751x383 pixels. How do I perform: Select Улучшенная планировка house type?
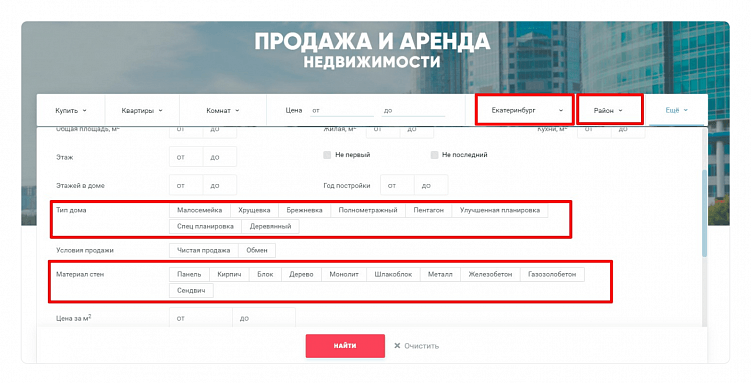(500, 210)
